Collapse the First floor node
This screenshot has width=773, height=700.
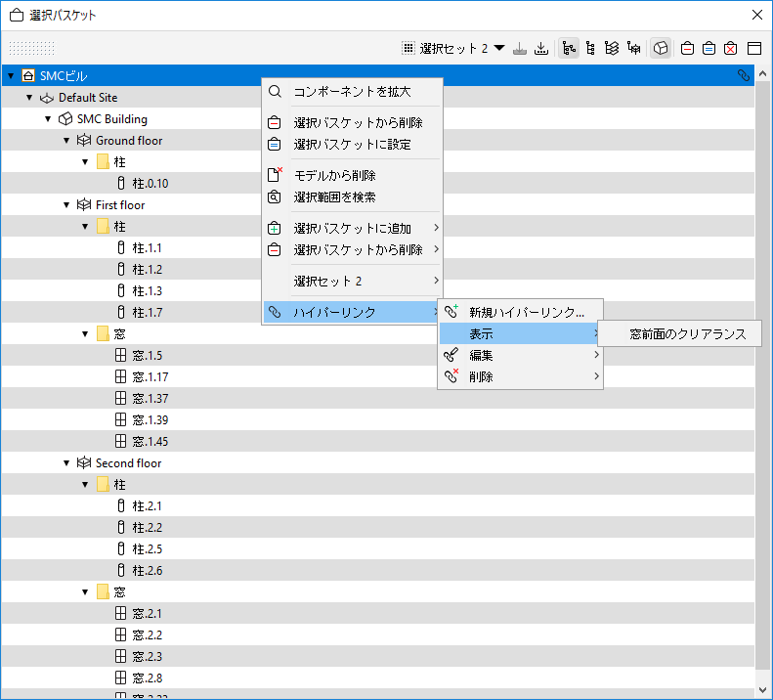point(66,205)
